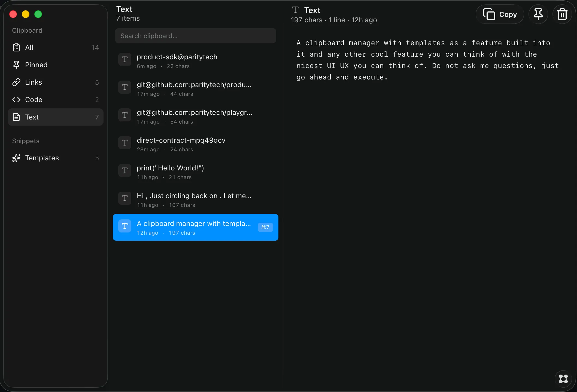Image resolution: width=577 pixels, height=392 pixels.
Task: Click the Search clipboard field
Action: (x=196, y=36)
